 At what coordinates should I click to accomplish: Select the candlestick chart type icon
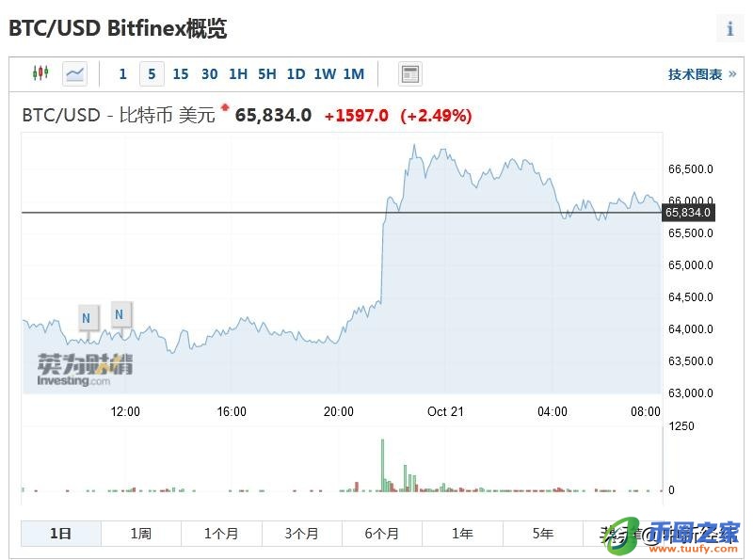(40, 73)
